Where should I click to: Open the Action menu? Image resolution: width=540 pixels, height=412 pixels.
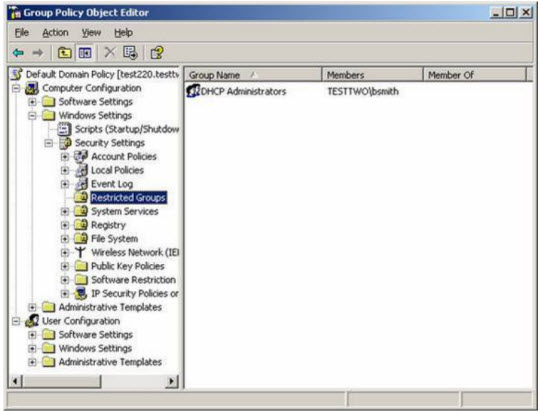tap(55, 33)
